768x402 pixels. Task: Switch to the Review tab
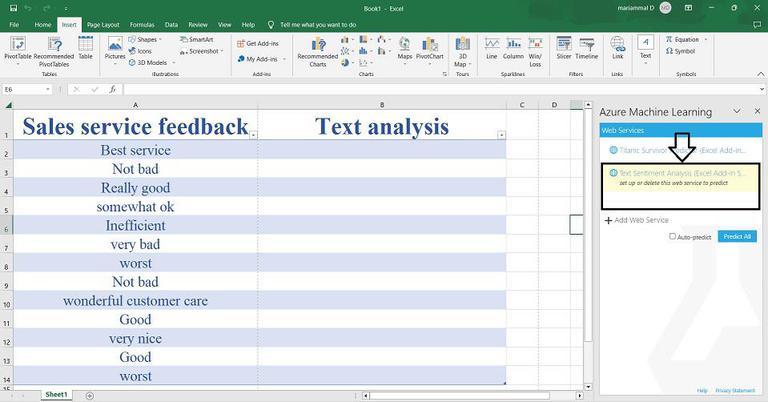(x=198, y=24)
